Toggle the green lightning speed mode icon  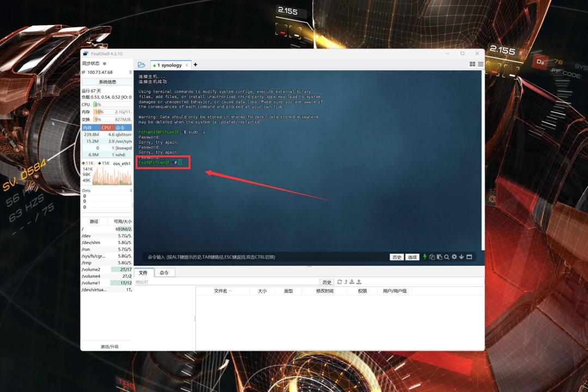[425, 257]
